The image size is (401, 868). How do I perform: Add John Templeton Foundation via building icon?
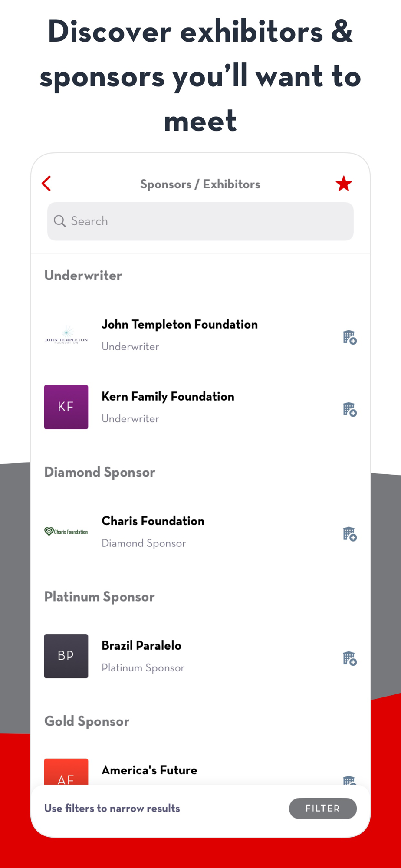350,337
